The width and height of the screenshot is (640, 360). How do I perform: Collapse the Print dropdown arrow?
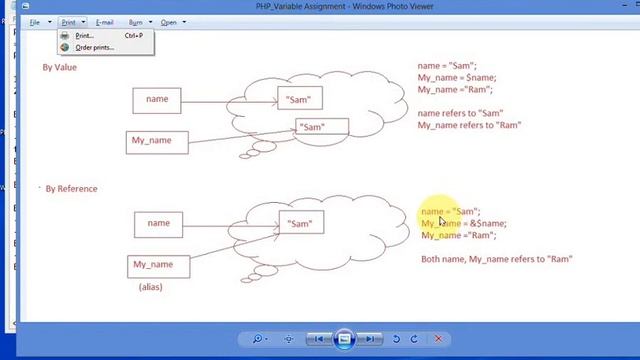tap(83, 22)
